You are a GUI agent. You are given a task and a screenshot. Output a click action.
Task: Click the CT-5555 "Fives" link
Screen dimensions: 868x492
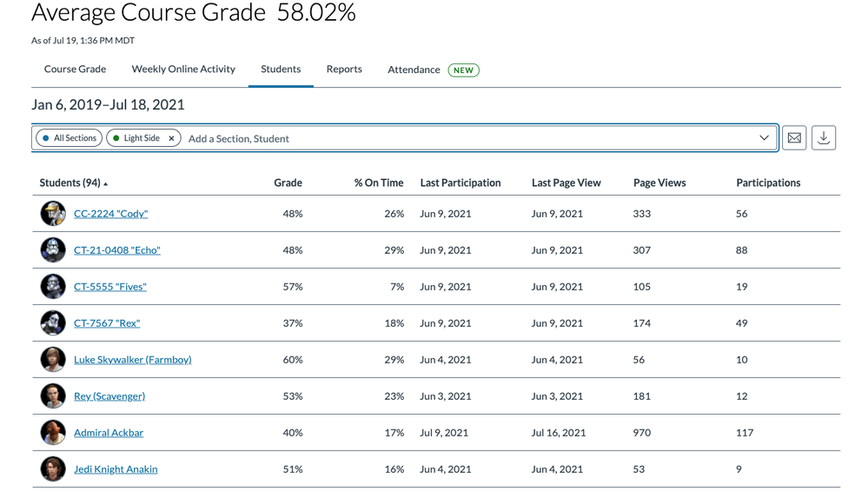coord(110,287)
